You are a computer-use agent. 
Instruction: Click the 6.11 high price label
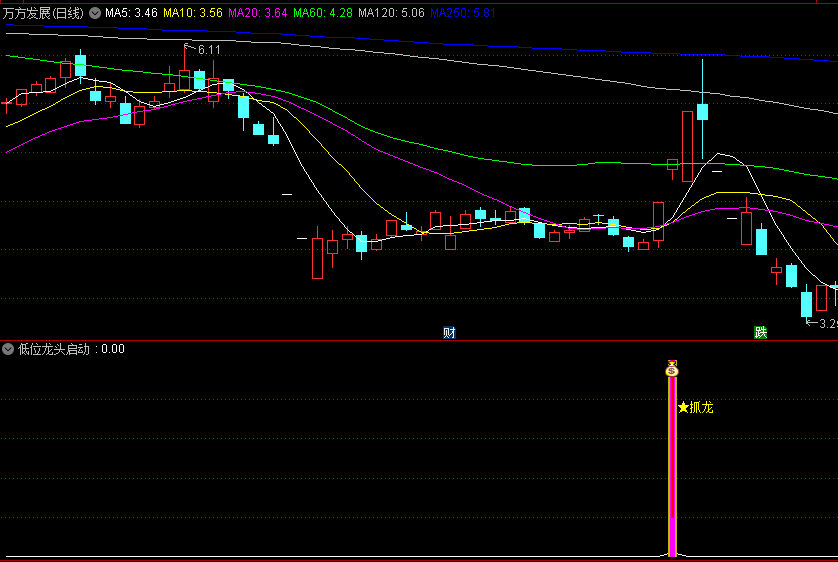(209, 50)
